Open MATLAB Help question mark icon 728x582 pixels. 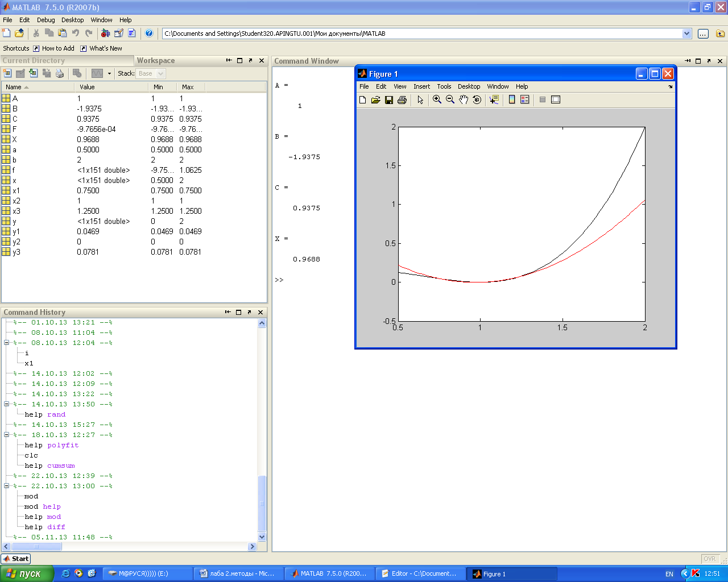149,34
